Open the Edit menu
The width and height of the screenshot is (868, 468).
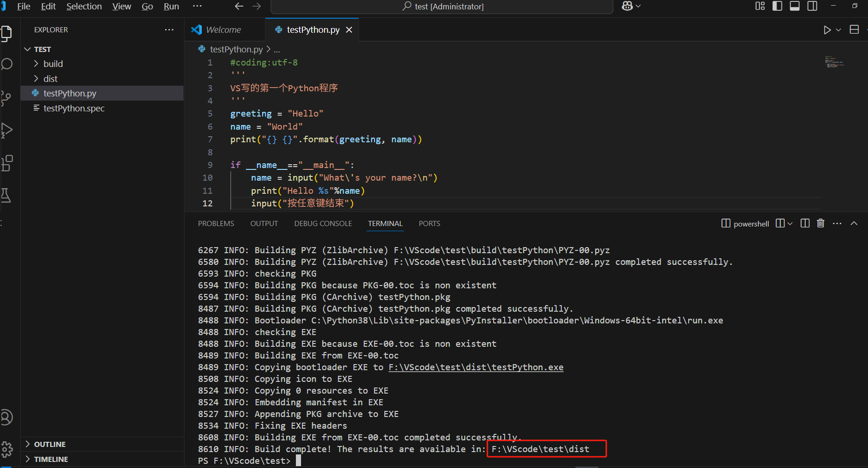(x=48, y=6)
